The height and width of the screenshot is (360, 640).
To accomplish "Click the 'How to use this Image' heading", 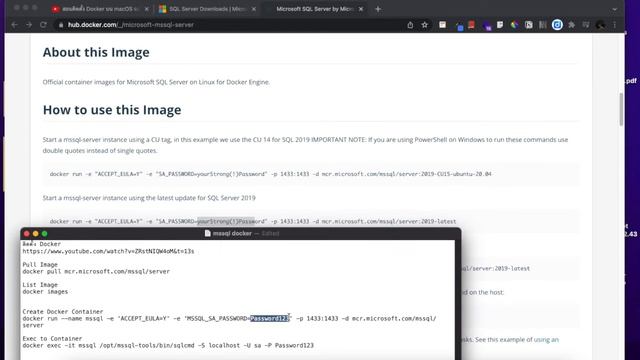I will point(112,110).
